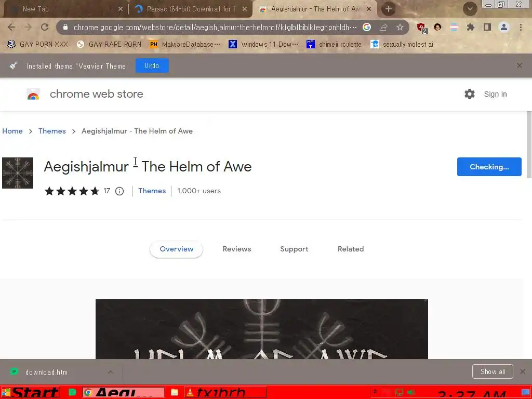Image resolution: width=532 pixels, height=399 pixels.
Task: Open Web Store settings gear
Action: coord(470,94)
